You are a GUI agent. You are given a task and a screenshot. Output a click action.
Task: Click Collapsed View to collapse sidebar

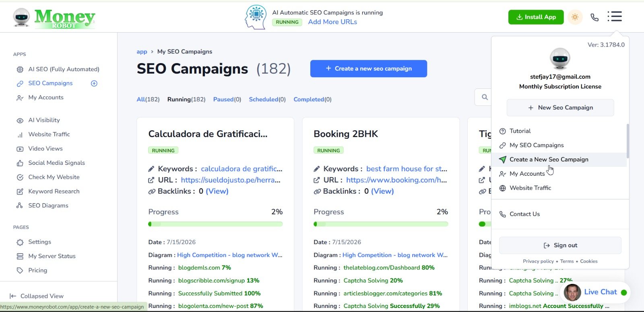click(x=37, y=296)
